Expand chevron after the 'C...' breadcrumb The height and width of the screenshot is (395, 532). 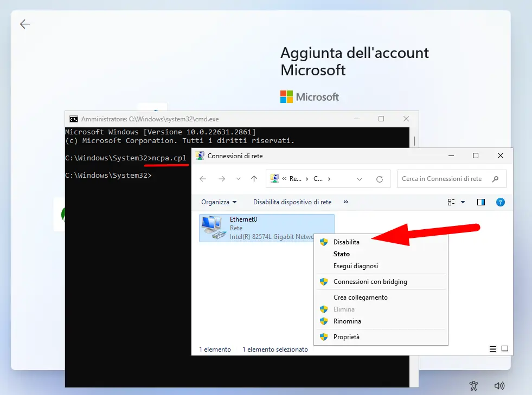pyautogui.click(x=329, y=179)
